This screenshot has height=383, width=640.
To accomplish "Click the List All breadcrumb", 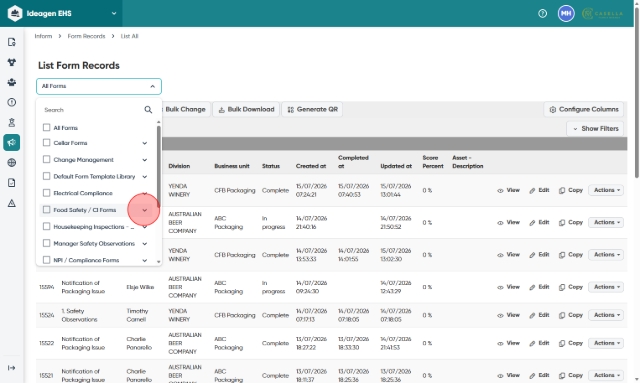I will coord(129,36).
